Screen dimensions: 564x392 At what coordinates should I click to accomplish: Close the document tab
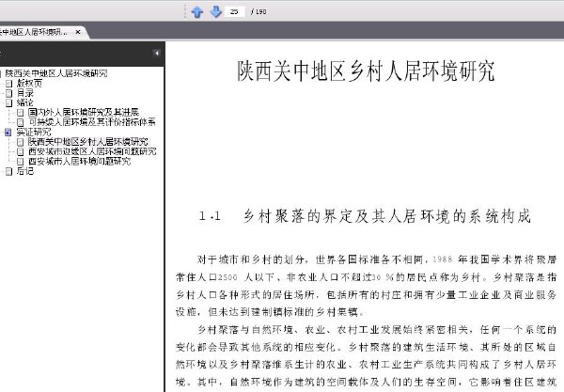click(78, 32)
